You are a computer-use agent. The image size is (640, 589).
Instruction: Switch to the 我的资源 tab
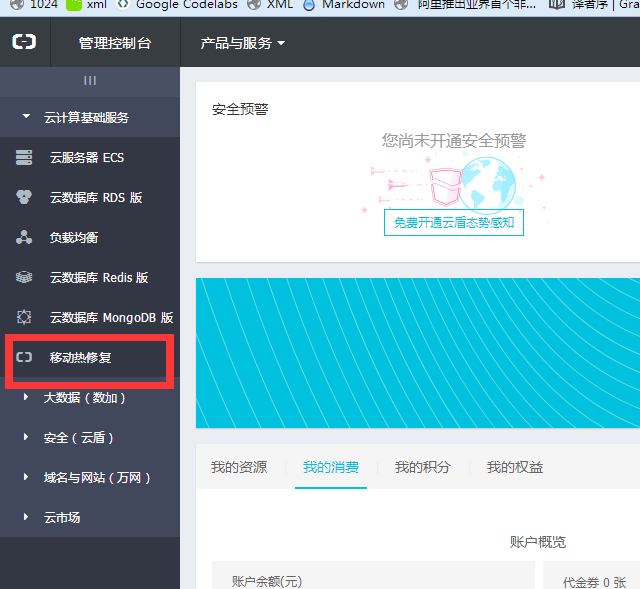(x=239, y=467)
